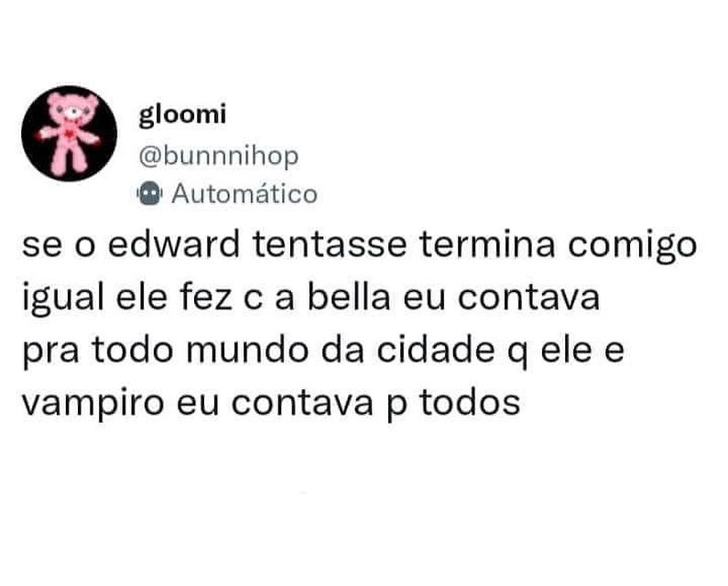Visit the @bunnnihop handle link
This screenshot has height=586, width=728.
coord(218,157)
